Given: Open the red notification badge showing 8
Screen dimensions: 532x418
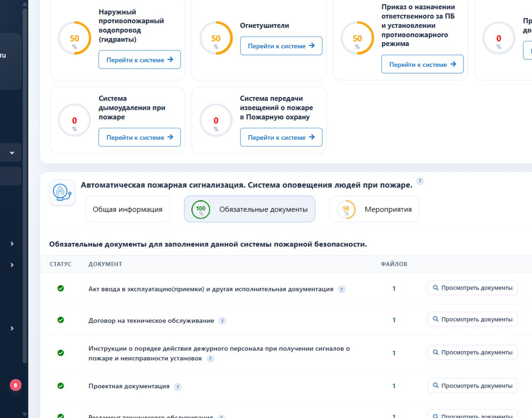Looking at the screenshot, I should (x=16, y=385).
